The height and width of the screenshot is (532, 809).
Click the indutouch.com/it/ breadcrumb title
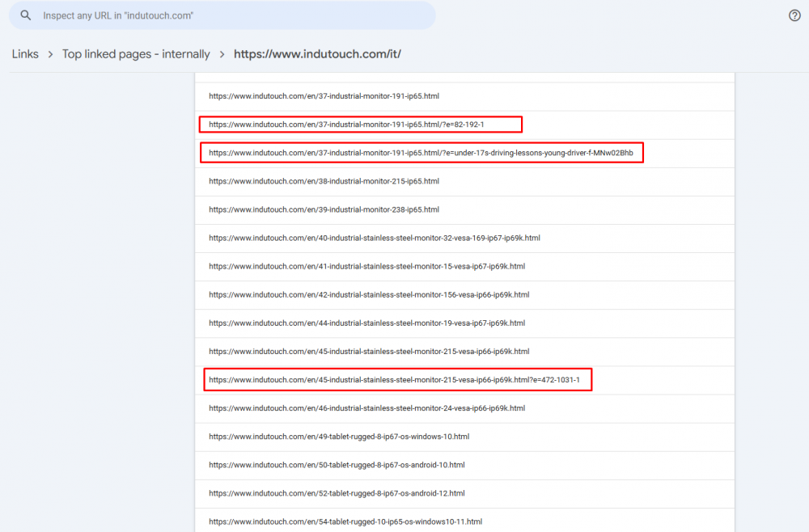coord(317,54)
